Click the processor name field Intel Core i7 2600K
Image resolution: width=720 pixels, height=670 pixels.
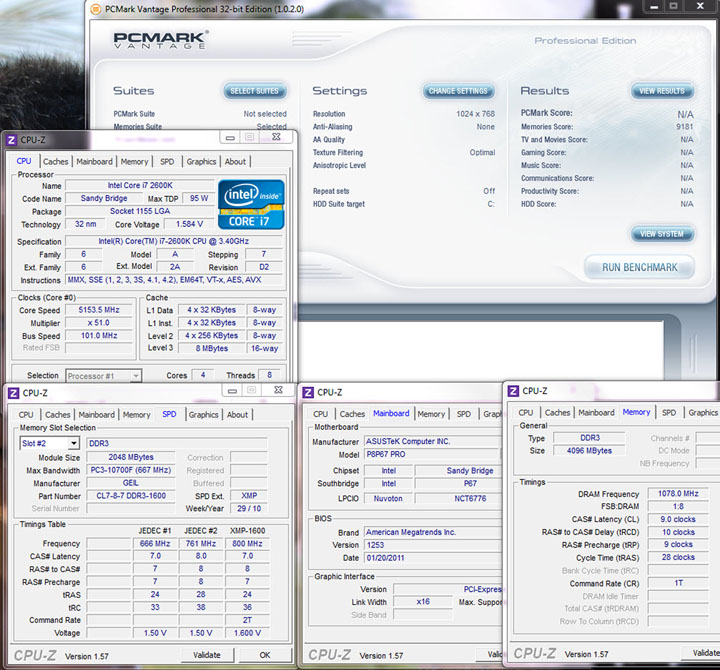(x=140, y=186)
